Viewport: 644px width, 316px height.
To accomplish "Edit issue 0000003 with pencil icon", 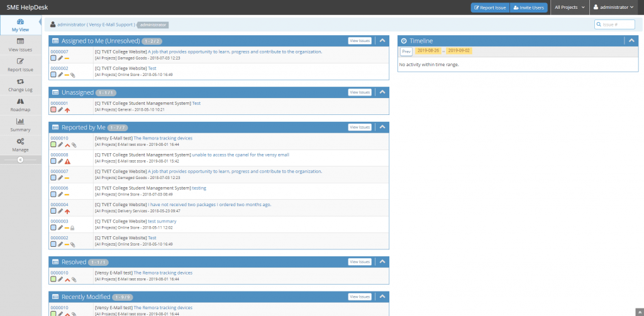I will [60, 228].
